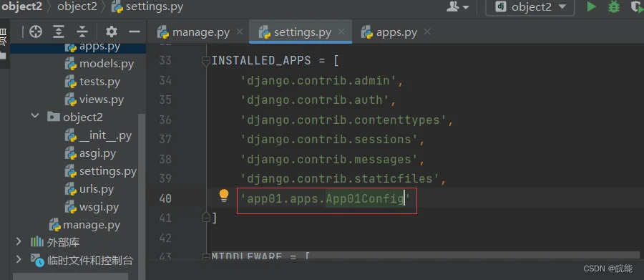
Task: Click on 'django.contrib.admin' string
Action: coord(318,81)
